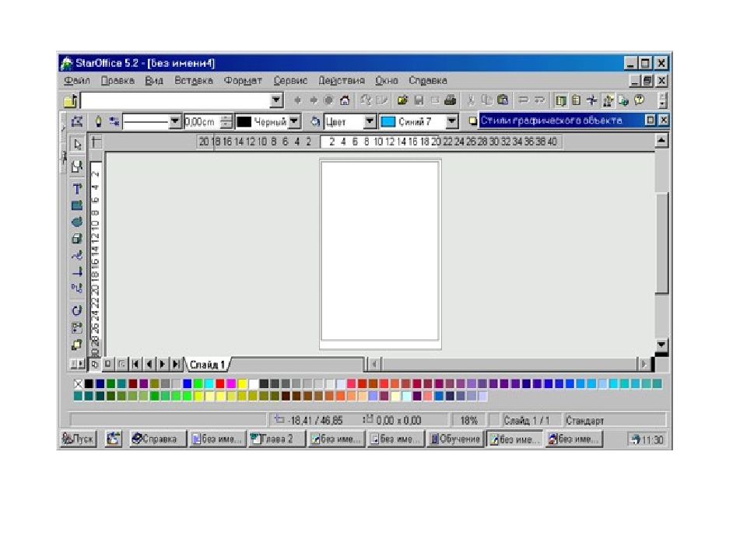Viewport: 747px width, 560px height.
Task: Select the Text tool (T icon)
Action: click(77, 189)
